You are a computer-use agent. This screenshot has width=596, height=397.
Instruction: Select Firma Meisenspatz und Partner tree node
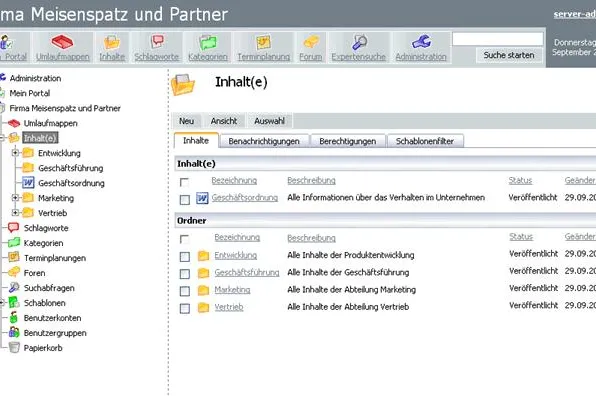[x=65, y=108]
